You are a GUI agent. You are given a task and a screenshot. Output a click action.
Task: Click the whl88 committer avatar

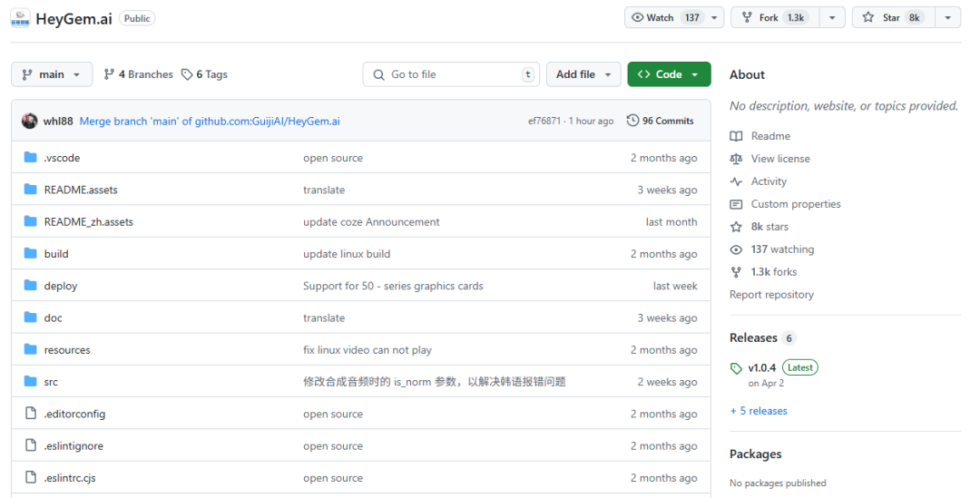click(x=30, y=121)
